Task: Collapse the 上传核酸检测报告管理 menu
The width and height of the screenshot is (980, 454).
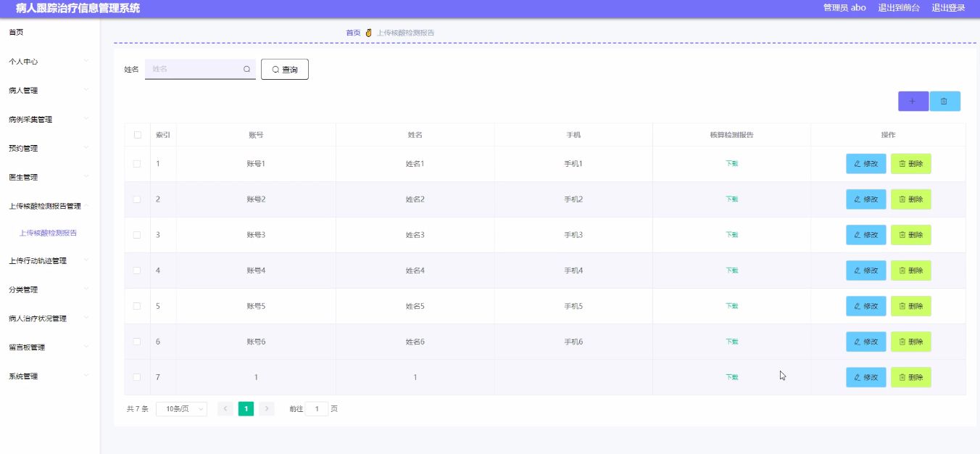Action: [49, 207]
